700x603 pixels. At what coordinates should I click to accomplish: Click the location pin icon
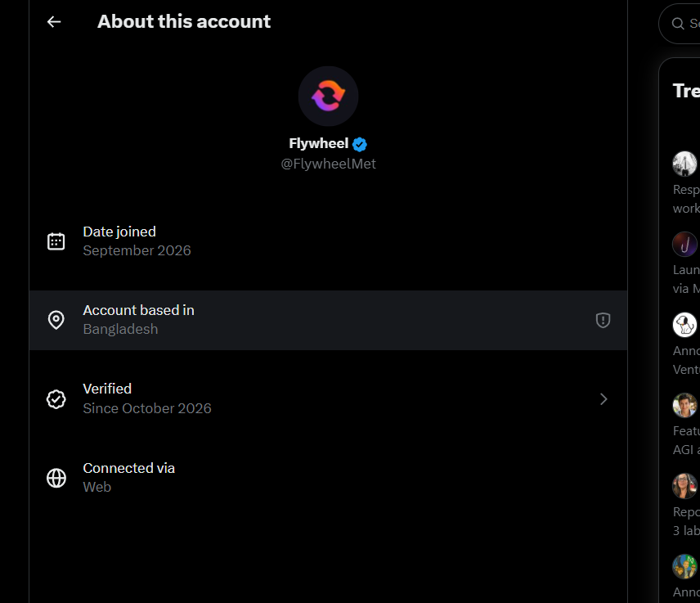(x=56, y=320)
